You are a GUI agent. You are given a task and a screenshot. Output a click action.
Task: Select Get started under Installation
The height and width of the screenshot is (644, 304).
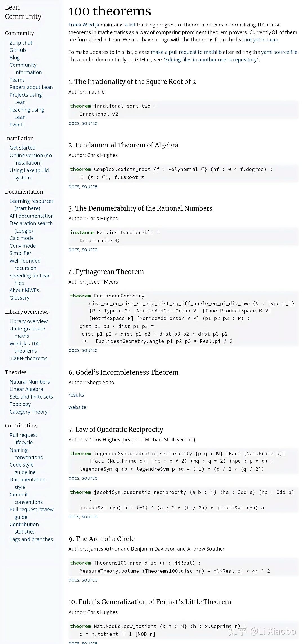coord(23,148)
